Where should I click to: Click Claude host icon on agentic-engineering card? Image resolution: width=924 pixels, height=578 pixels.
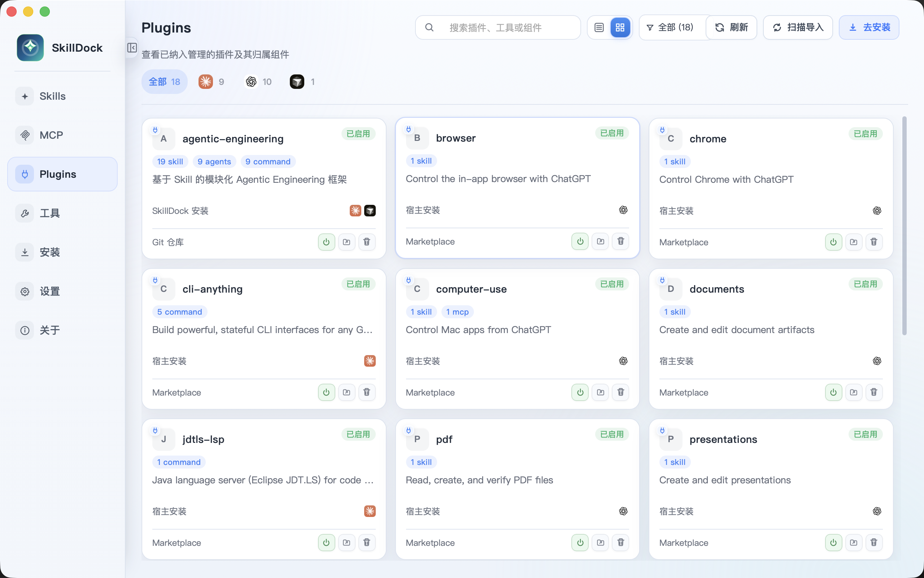356,211
